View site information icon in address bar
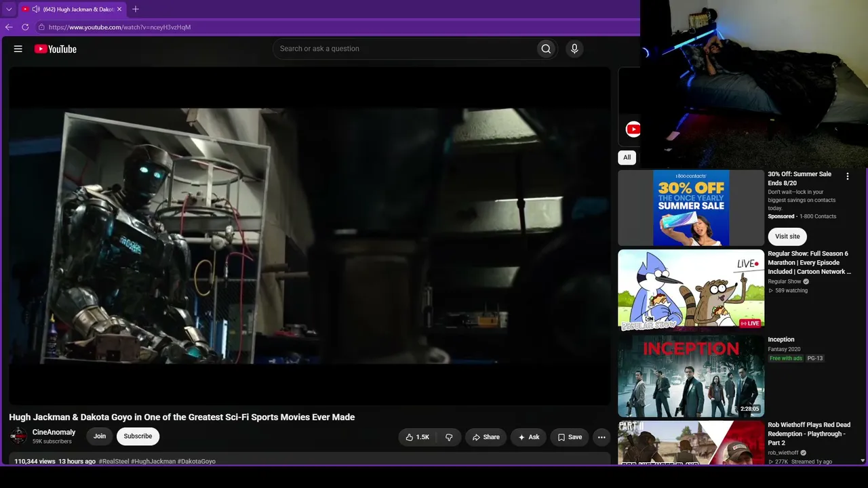This screenshot has width=868, height=488. click(41, 27)
